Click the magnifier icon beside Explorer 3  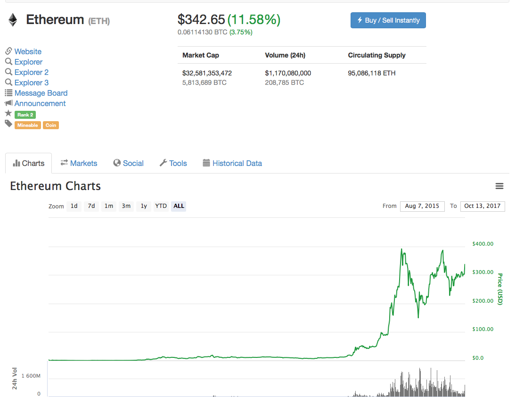point(8,83)
